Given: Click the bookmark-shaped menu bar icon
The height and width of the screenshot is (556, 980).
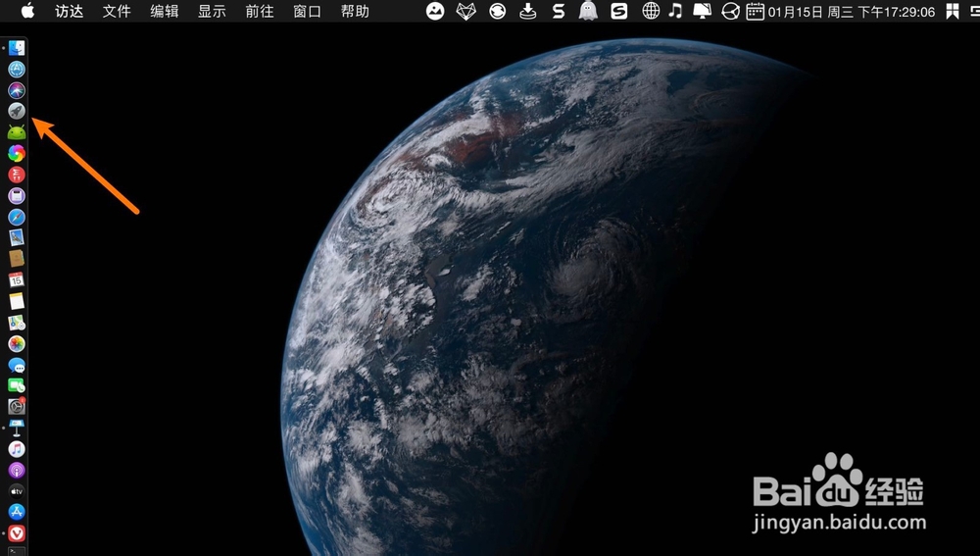Looking at the screenshot, I should pos(953,11).
